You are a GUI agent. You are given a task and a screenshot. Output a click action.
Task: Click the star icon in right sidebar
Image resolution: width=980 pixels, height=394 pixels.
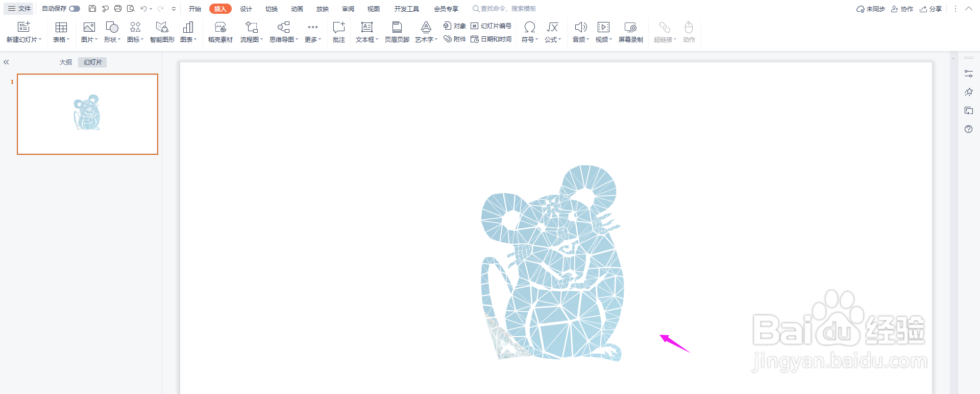coord(968,92)
